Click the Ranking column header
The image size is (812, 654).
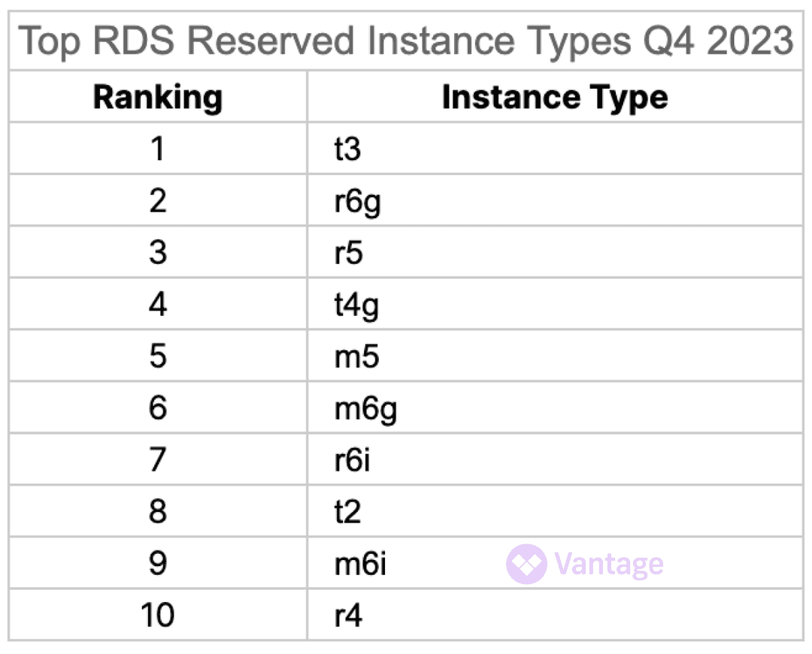click(x=158, y=97)
